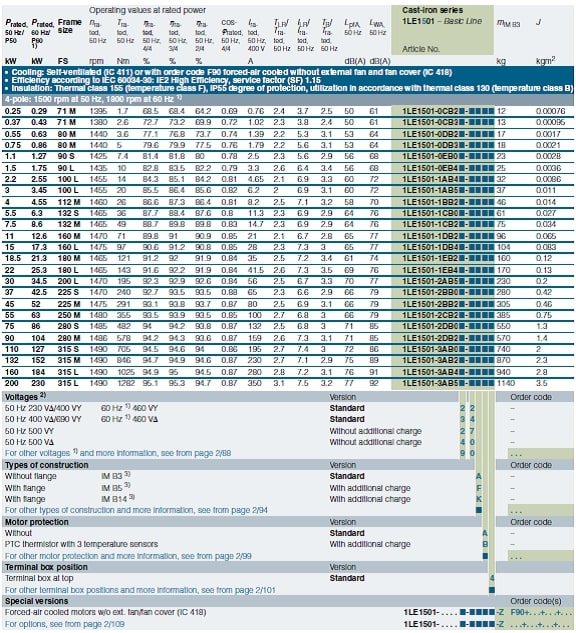
Task: Click article number 1LE1501-1DB2
Action: click(430, 236)
